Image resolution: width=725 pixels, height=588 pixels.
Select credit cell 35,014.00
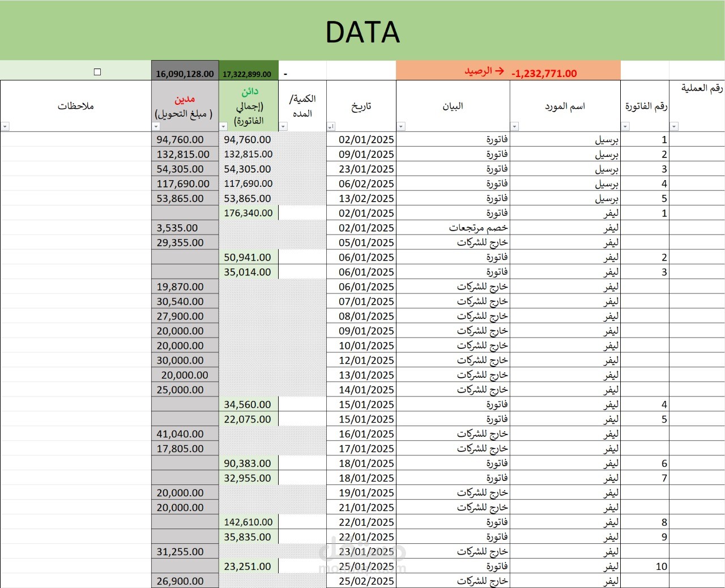pyautogui.click(x=249, y=272)
